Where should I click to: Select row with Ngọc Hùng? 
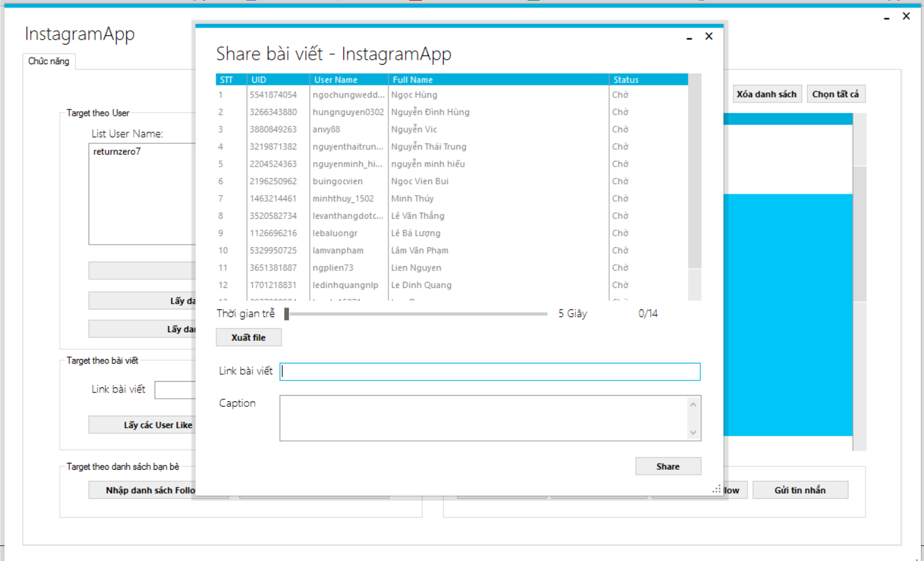[452, 95]
